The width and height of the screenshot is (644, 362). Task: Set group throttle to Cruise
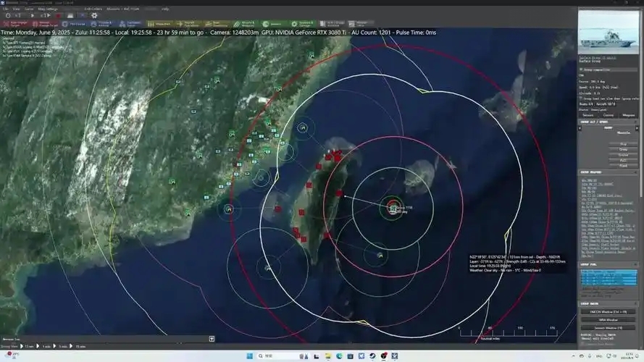click(623, 155)
